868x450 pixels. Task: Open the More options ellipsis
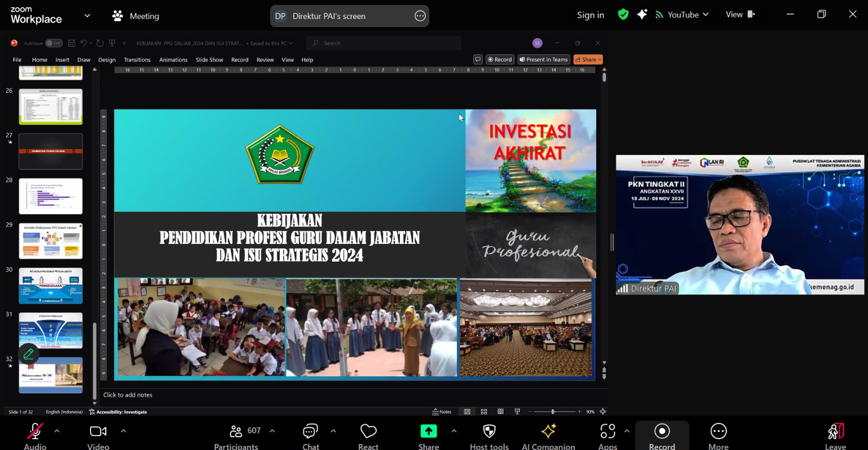pyautogui.click(x=718, y=432)
